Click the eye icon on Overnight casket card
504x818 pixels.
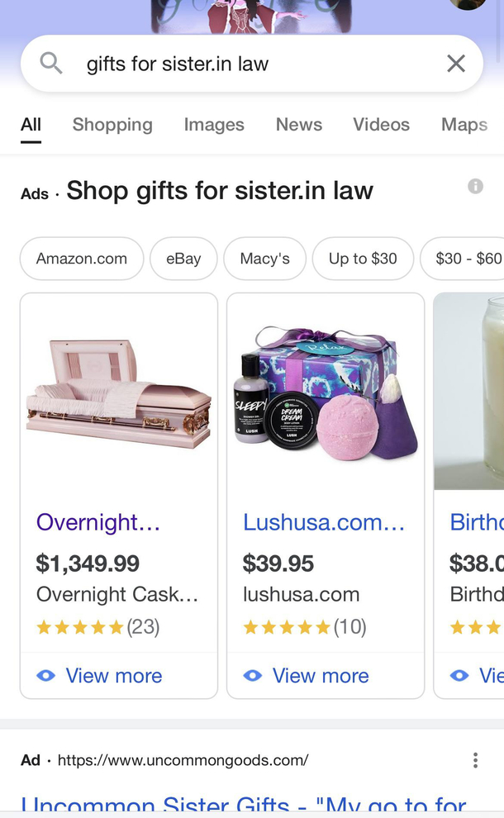(x=46, y=676)
